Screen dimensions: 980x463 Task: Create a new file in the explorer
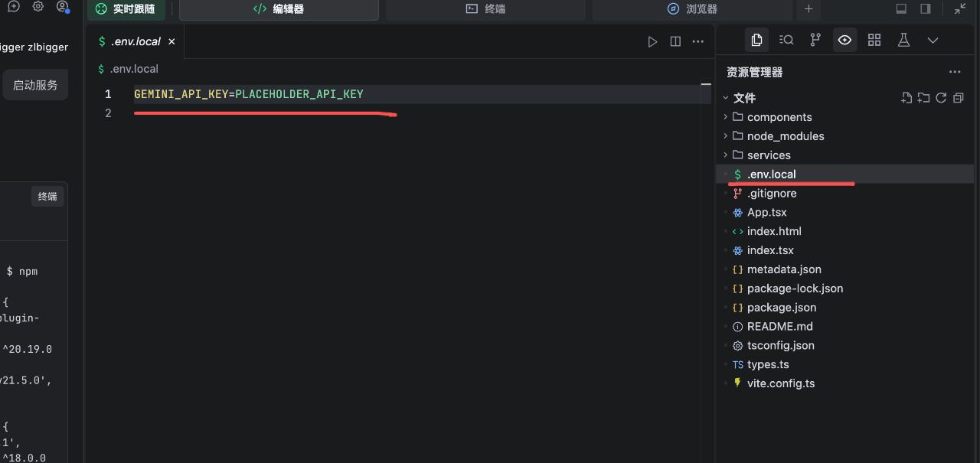tap(906, 98)
